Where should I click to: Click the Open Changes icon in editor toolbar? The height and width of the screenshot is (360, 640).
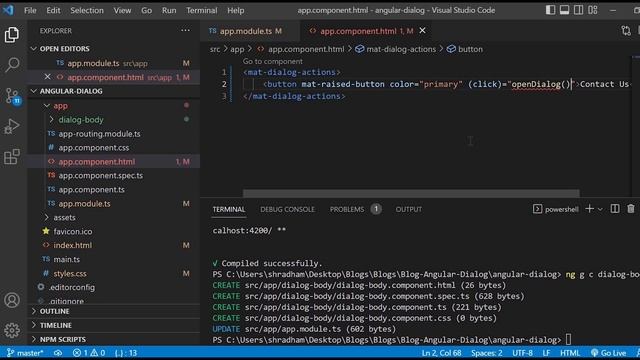pos(626,31)
